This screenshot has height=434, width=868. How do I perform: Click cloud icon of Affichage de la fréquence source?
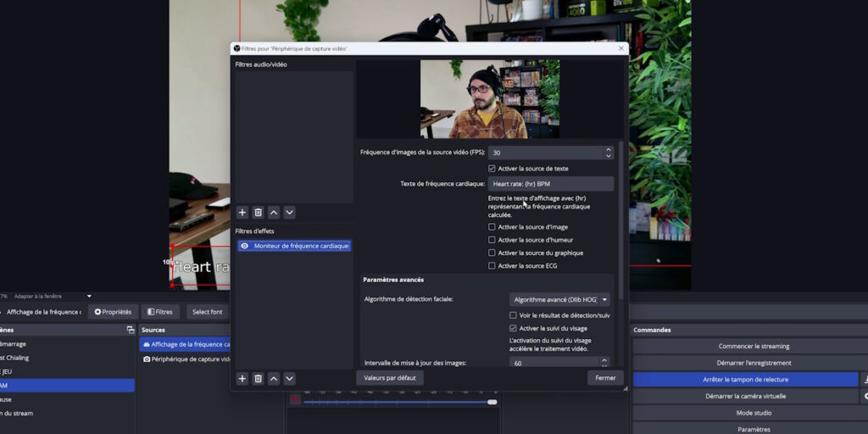click(147, 344)
